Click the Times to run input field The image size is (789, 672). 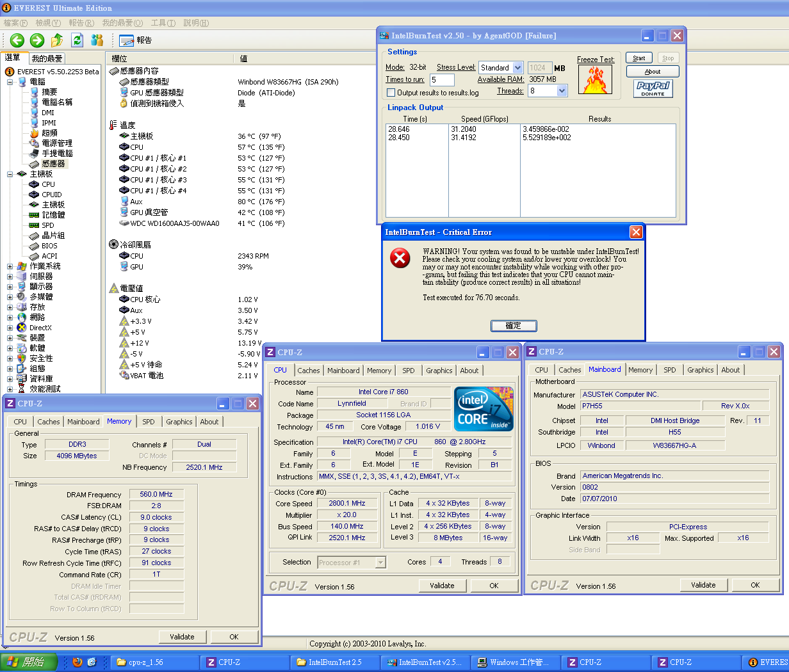coord(441,80)
